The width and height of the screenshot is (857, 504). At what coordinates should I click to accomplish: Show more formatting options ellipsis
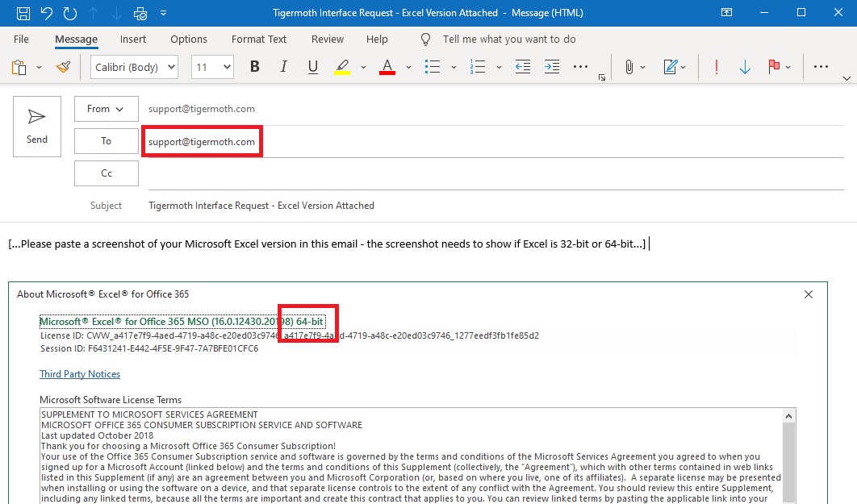coord(580,67)
